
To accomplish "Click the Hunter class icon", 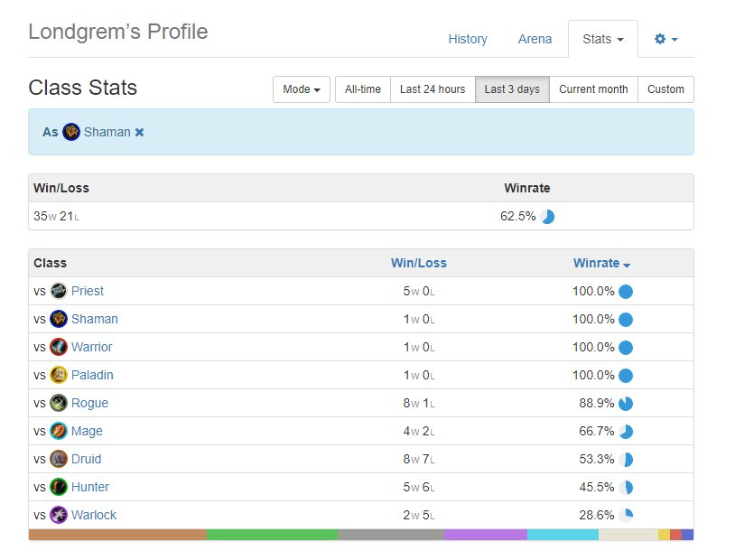I will click(59, 487).
